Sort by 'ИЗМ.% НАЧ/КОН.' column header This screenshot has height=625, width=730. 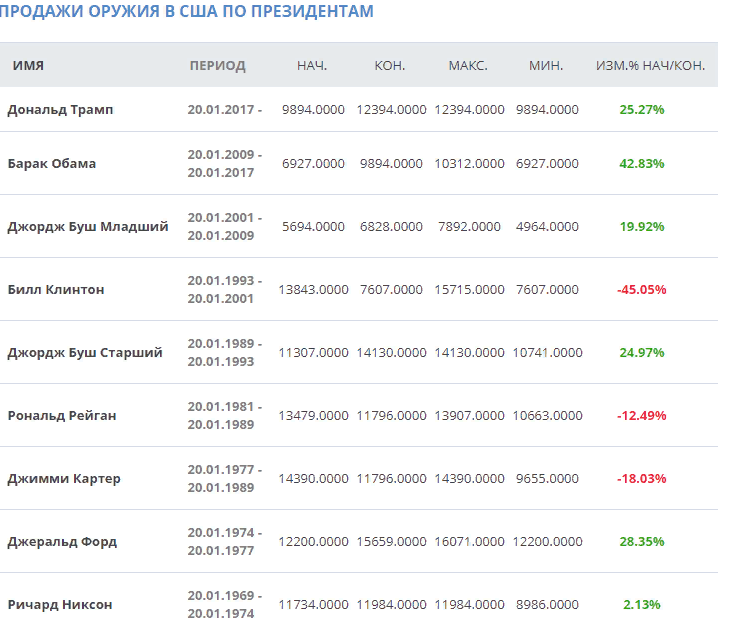pos(650,66)
